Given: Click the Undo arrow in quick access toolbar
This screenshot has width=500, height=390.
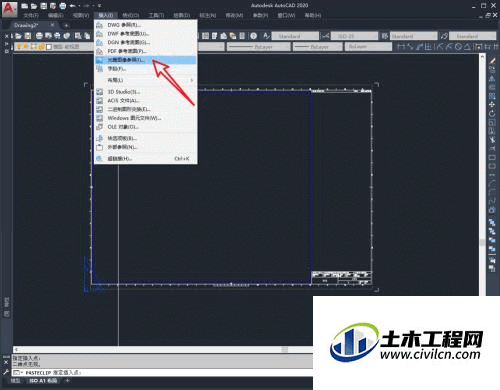Looking at the screenshot, I should 72,6.
